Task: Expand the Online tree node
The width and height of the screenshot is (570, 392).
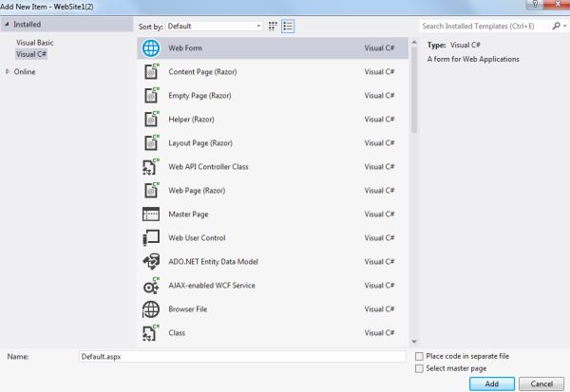Action: [8, 71]
